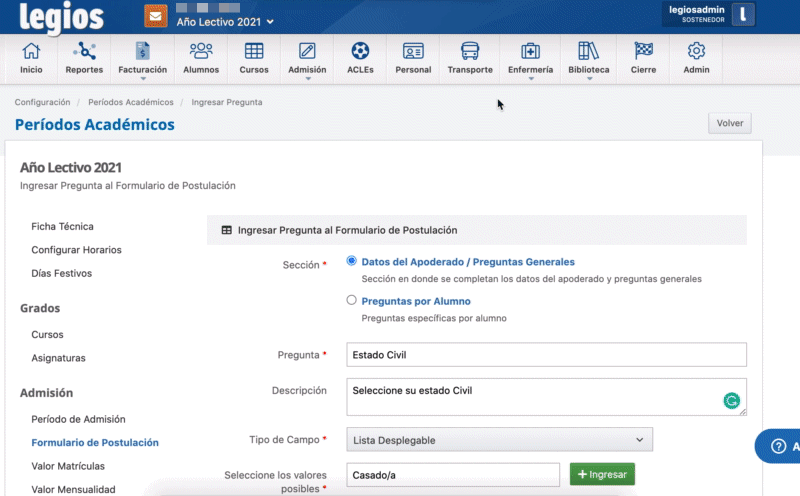Select Preguntas por Alumno radio option
Screen dimensions: 800x496
click(351, 300)
